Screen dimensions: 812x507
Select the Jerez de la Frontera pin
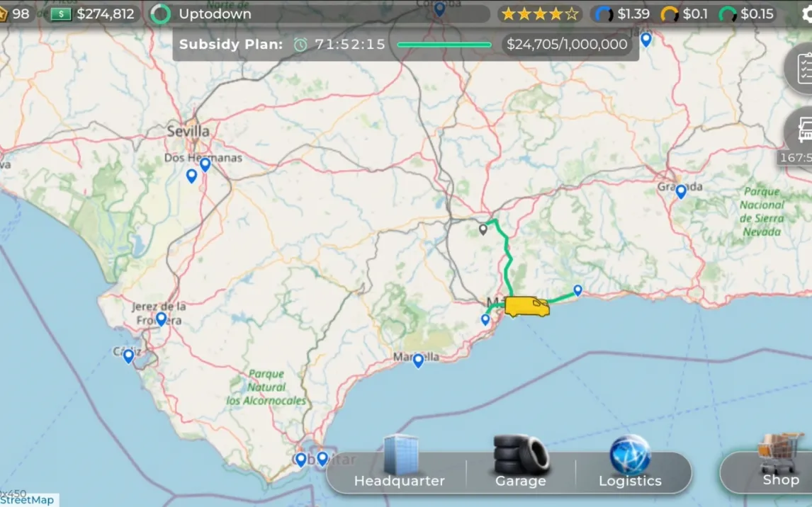click(161, 319)
